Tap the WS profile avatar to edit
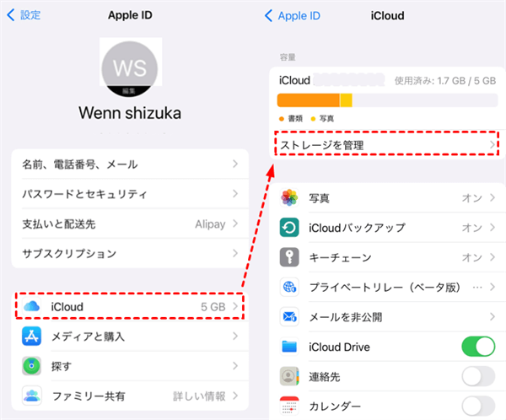506x420 pixels. click(x=130, y=68)
